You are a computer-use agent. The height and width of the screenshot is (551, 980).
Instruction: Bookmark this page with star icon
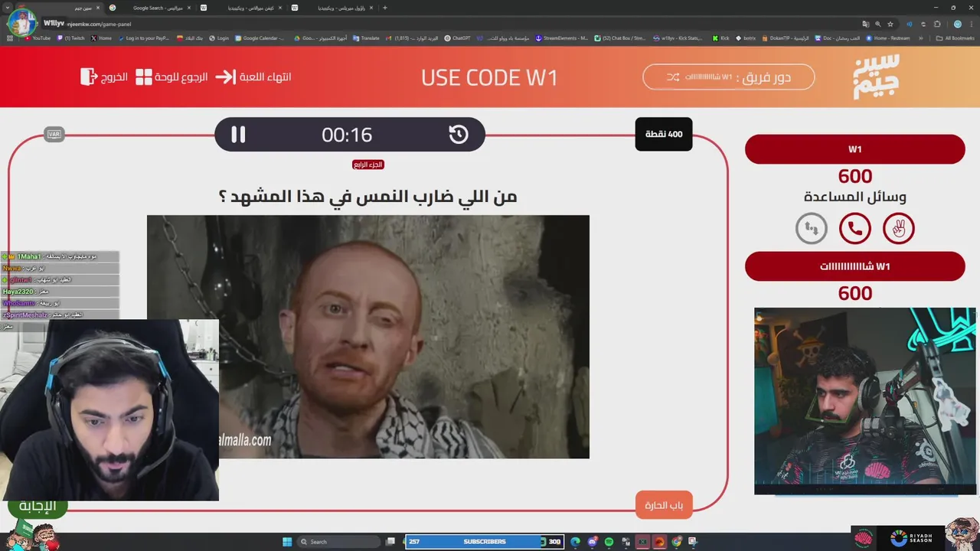click(892, 24)
